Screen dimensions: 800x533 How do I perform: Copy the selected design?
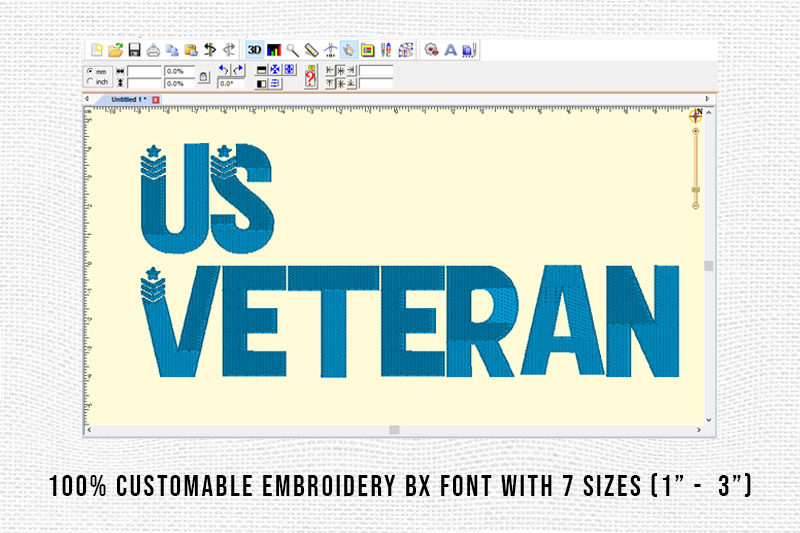172,50
